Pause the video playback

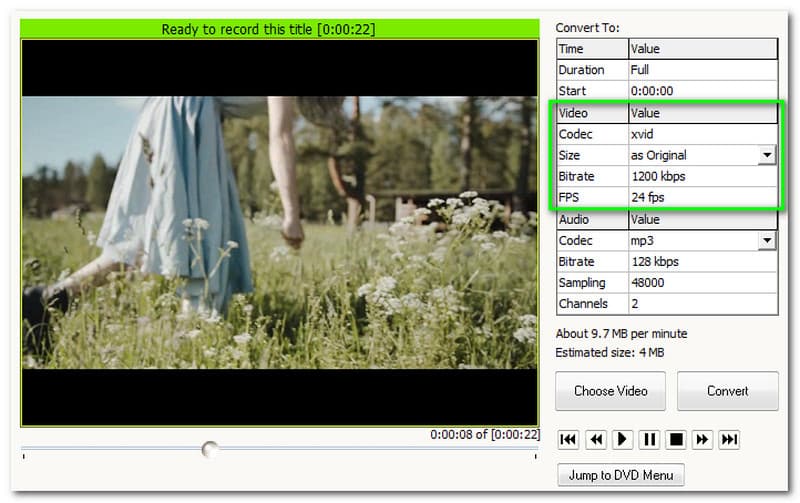pos(649,439)
